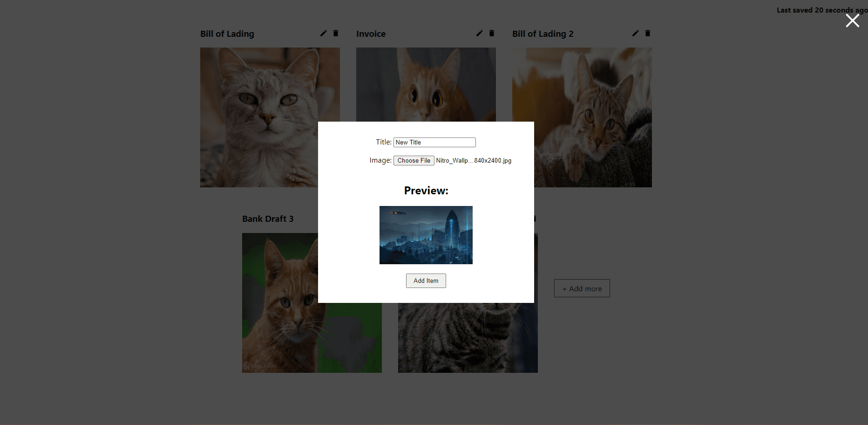Viewport: 868px width, 425px height.
Task: Delete the Bill of Lading 2 card
Action: (648, 33)
